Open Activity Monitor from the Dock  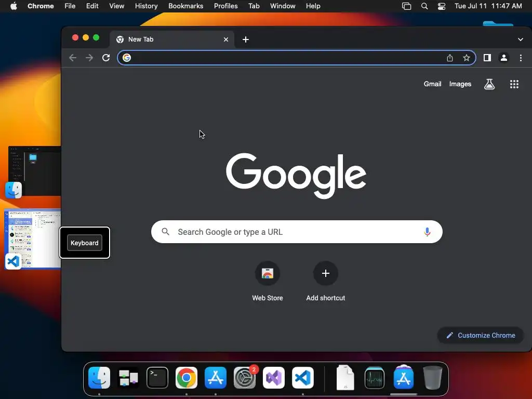[x=375, y=378]
